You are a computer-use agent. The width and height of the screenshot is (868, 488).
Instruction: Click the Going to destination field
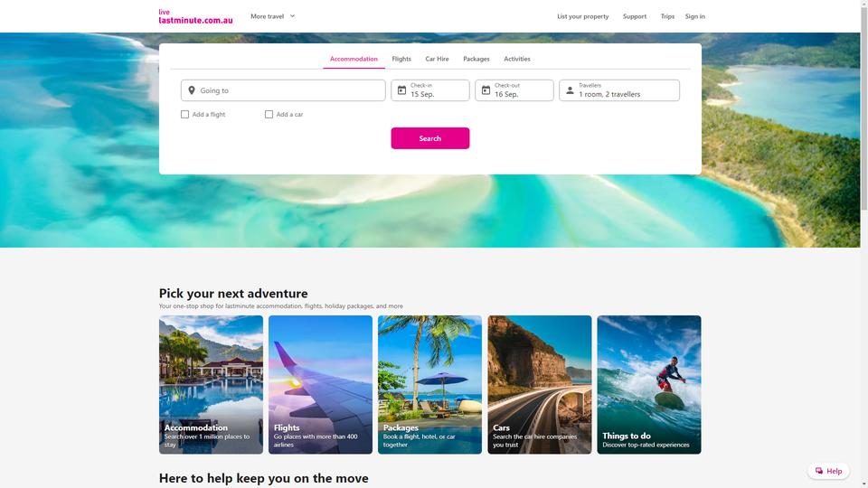[283, 90]
